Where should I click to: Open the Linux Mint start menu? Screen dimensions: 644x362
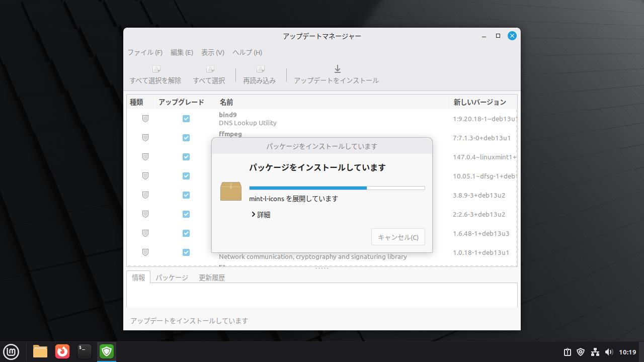(11, 351)
